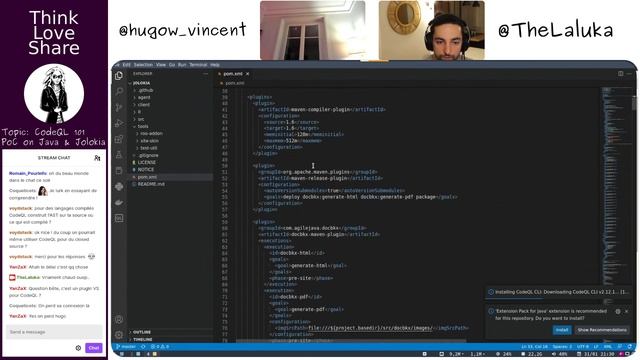Click the split editor icon
Screen dimensions: 640x360
click(620, 73)
